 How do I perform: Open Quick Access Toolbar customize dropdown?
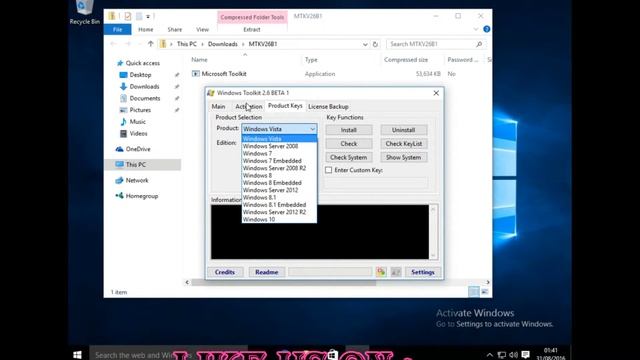click(148, 17)
